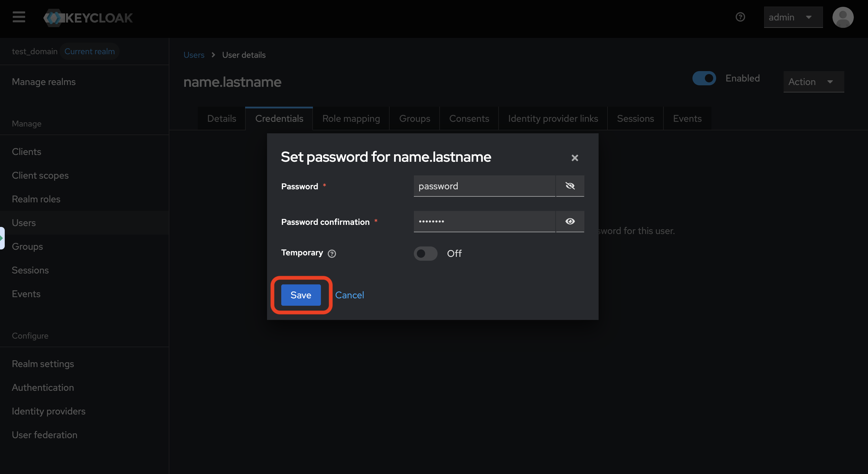Open the Action dropdown menu

(x=813, y=82)
